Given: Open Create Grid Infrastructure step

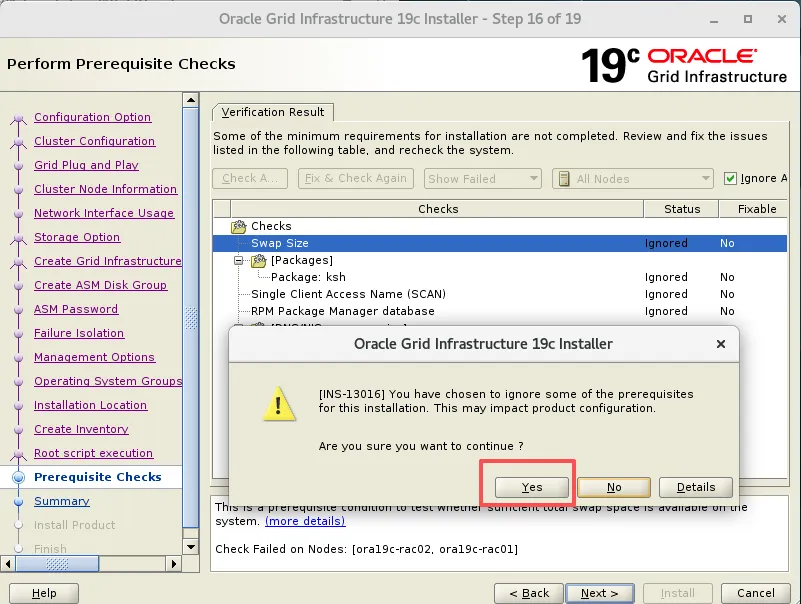Looking at the screenshot, I should click(x=108, y=261).
